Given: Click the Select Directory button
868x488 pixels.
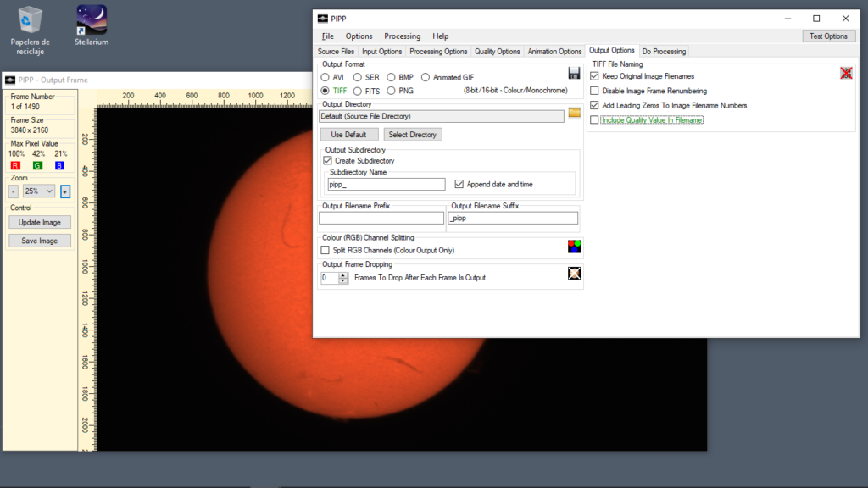Looking at the screenshot, I should [x=413, y=135].
